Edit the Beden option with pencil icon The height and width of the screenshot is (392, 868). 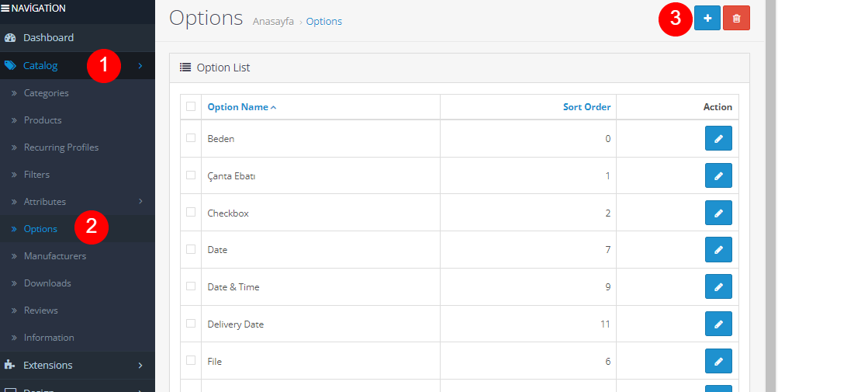[x=718, y=139]
